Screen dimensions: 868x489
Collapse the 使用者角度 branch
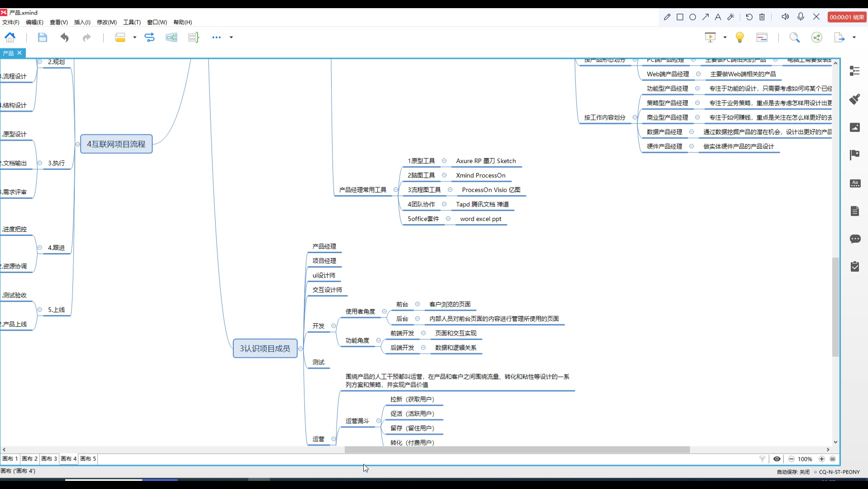click(x=384, y=312)
